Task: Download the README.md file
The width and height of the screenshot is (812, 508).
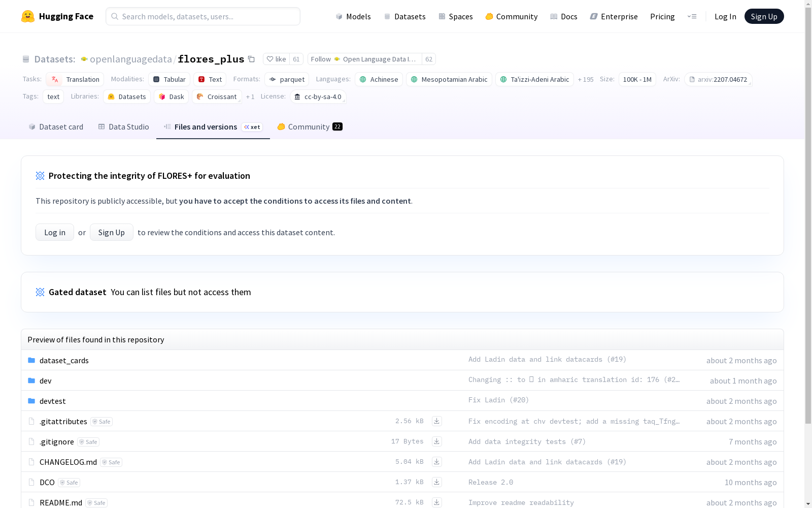Action: click(436, 502)
